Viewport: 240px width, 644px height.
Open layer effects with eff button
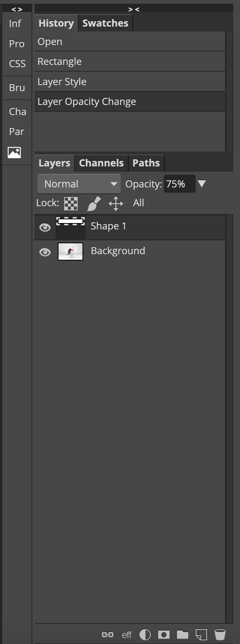point(126,635)
